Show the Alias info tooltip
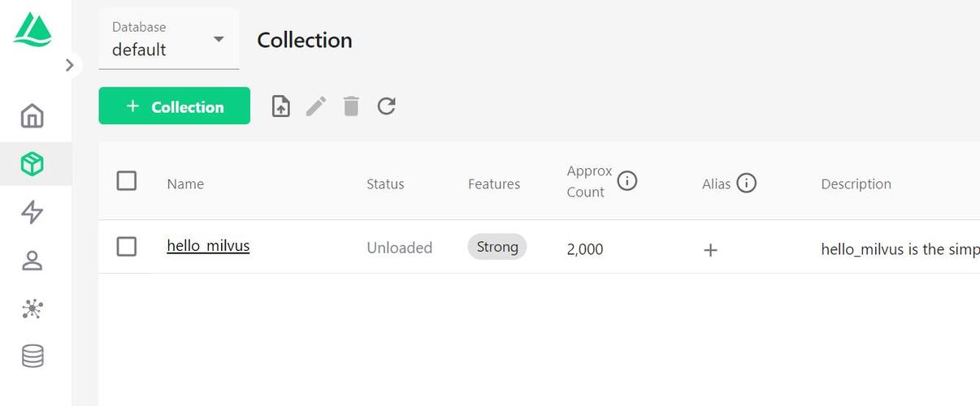The width and height of the screenshot is (980, 406). tap(746, 184)
